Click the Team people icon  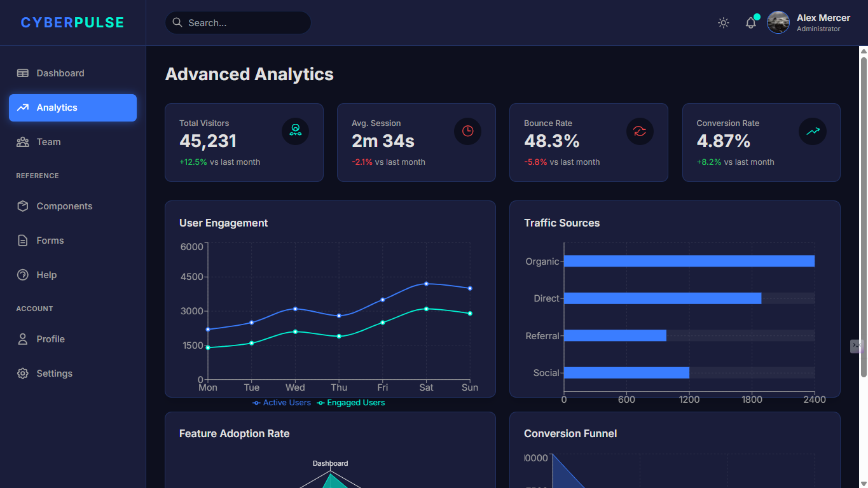(x=23, y=142)
